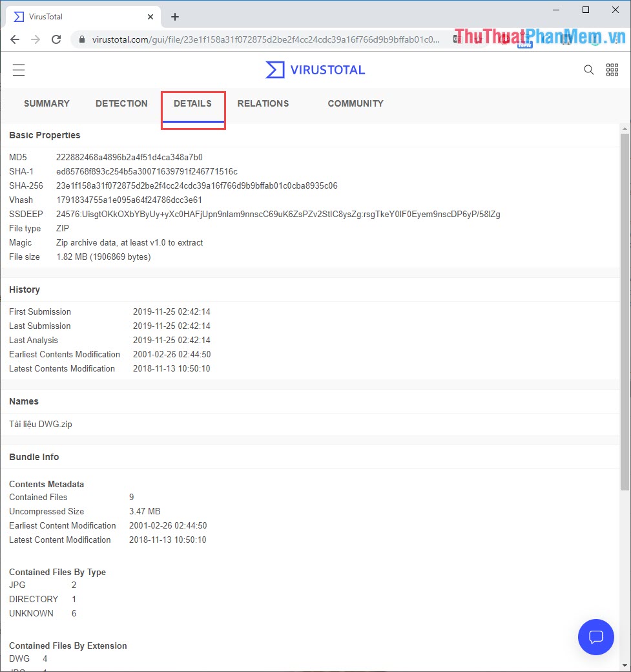
Task: Click the grayed-out forward navigation arrow
Action: (35, 39)
